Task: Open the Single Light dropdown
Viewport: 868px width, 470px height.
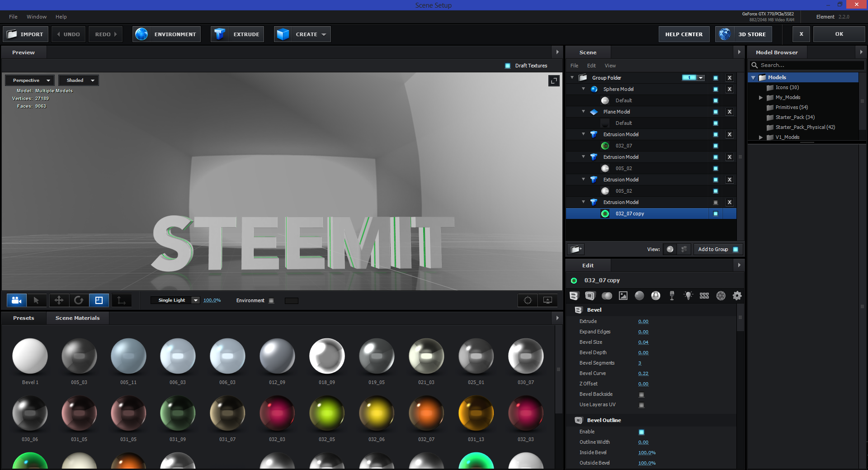Action: coord(175,300)
